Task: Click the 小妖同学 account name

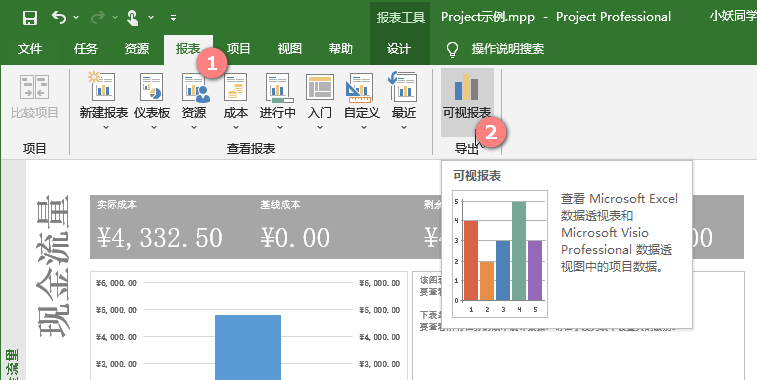Action: [x=733, y=16]
